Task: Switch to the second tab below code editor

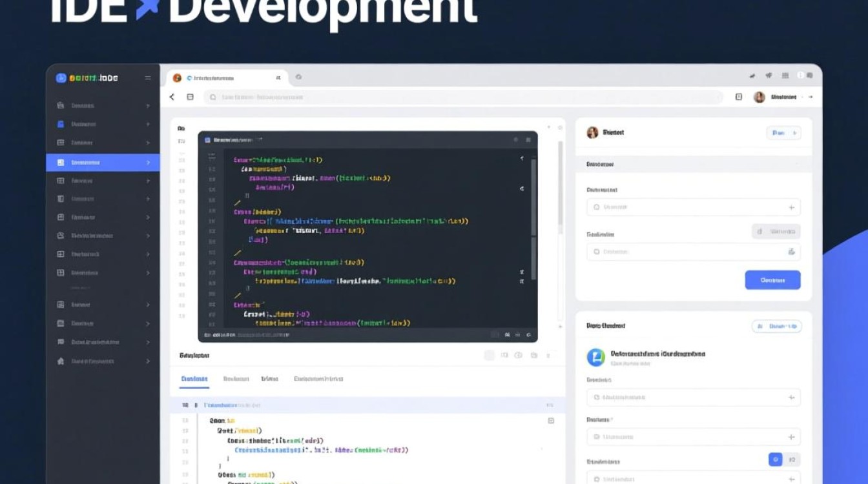Action: 236,379
